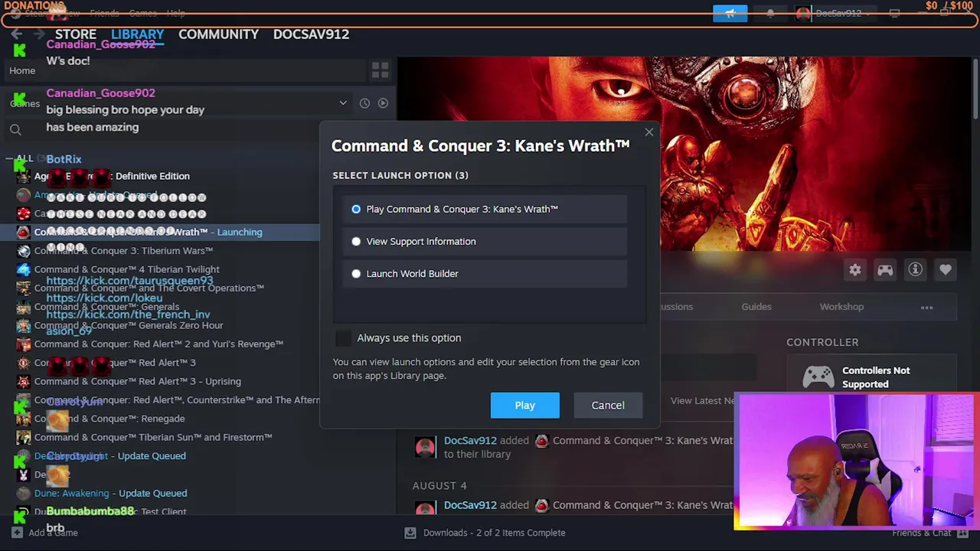Open the LIBRARY tab
980x551 pixels.
coord(137,34)
